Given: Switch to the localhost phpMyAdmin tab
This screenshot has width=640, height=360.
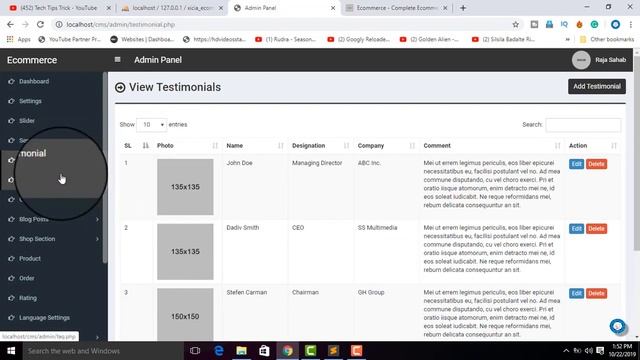Looking at the screenshot, I should pos(172,8).
